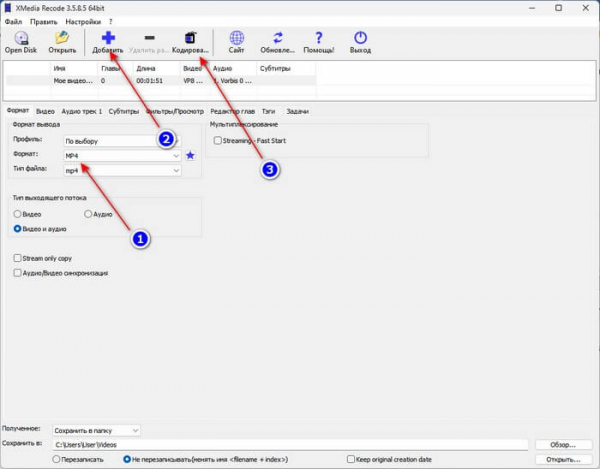This screenshot has width=600, height=469.
Task: Exit the app using the Выход power icon
Action: (360, 42)
